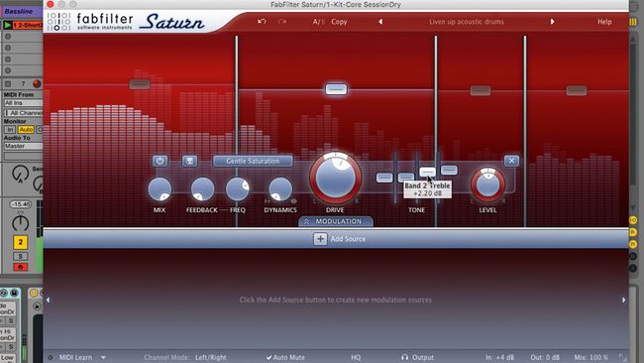
Task: Toggle the A/B comparison button
Action: click(318, 22)
